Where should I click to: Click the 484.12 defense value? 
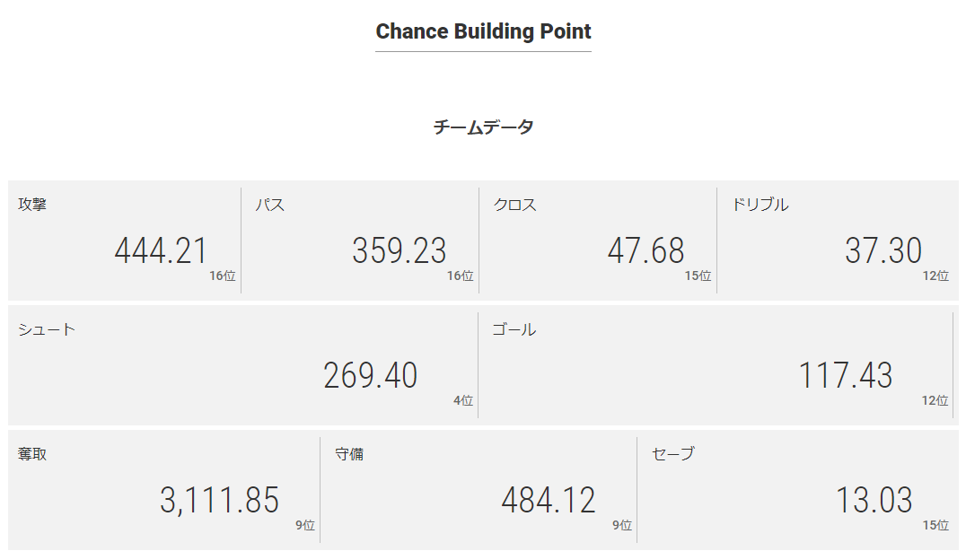tap(549, 500)
